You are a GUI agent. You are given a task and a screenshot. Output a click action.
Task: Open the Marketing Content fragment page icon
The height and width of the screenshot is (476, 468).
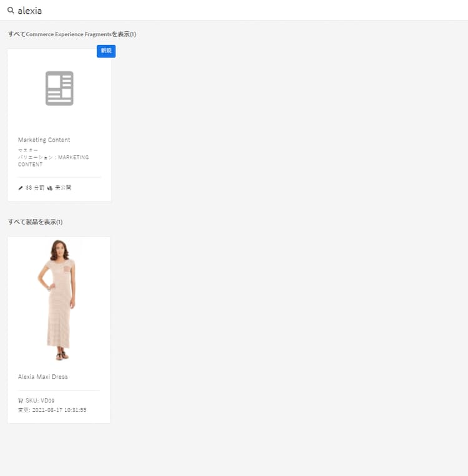tap(59, 89)
